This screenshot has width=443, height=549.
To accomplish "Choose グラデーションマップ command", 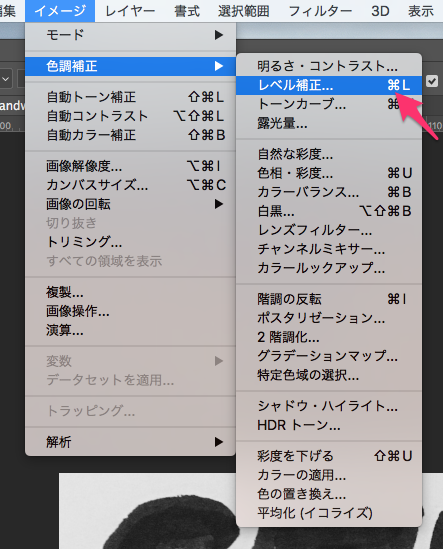I will (329, 356).
